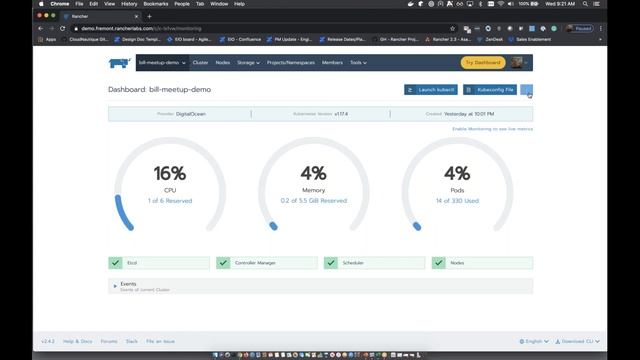This screenshot has height=360, width=640.
Task: Open the user avatar menu
Action: 519,62
